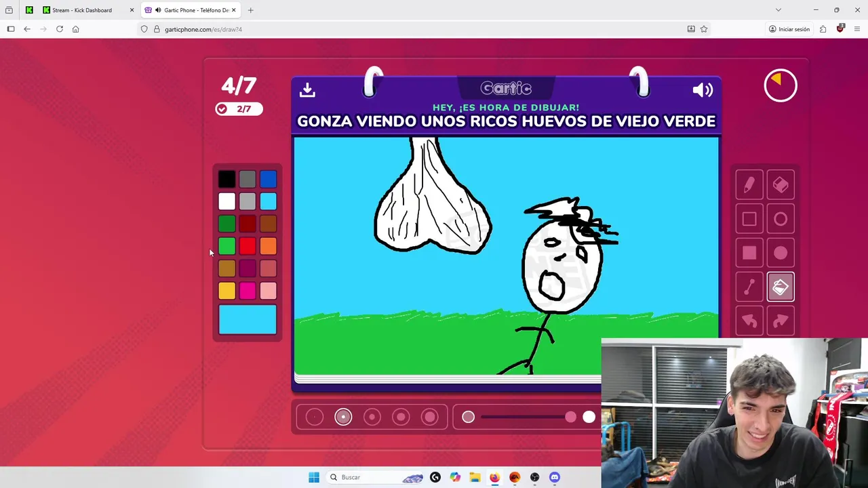Open a new browser tab
Image resolution: width=868 pixels, height=488 pixels.
coord(250,10)
